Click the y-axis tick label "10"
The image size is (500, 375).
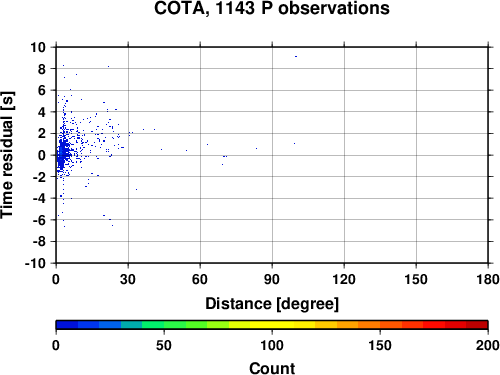click(38, 47)
